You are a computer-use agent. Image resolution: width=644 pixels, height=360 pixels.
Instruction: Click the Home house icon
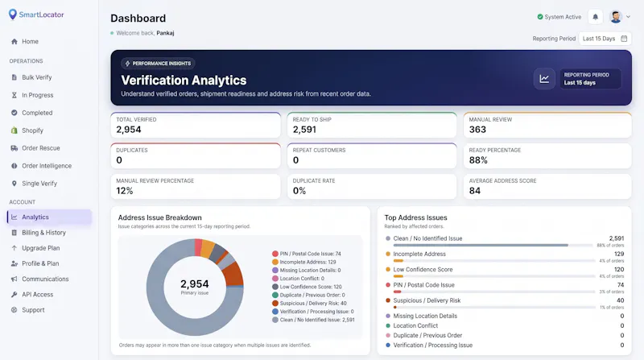(14, 42)
